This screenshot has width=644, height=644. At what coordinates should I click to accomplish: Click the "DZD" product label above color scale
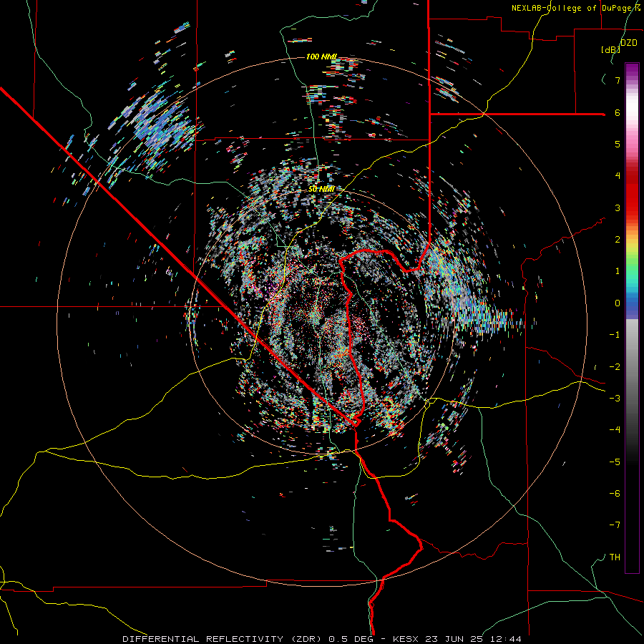(x=629, y=43)
